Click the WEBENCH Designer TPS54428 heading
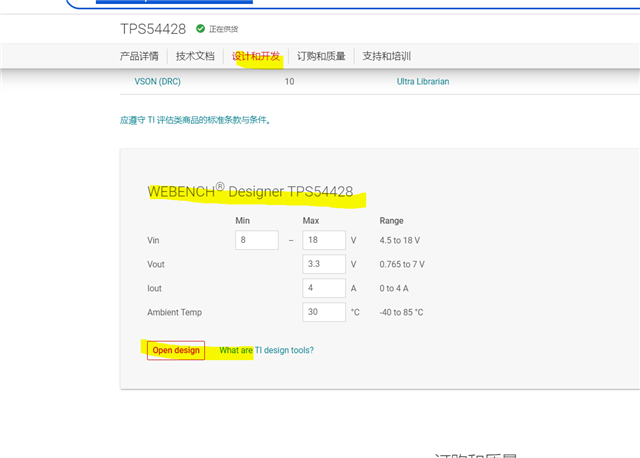The width and height of the screenshot is (640, 458). pyautogui.click(x=250, y=191)
